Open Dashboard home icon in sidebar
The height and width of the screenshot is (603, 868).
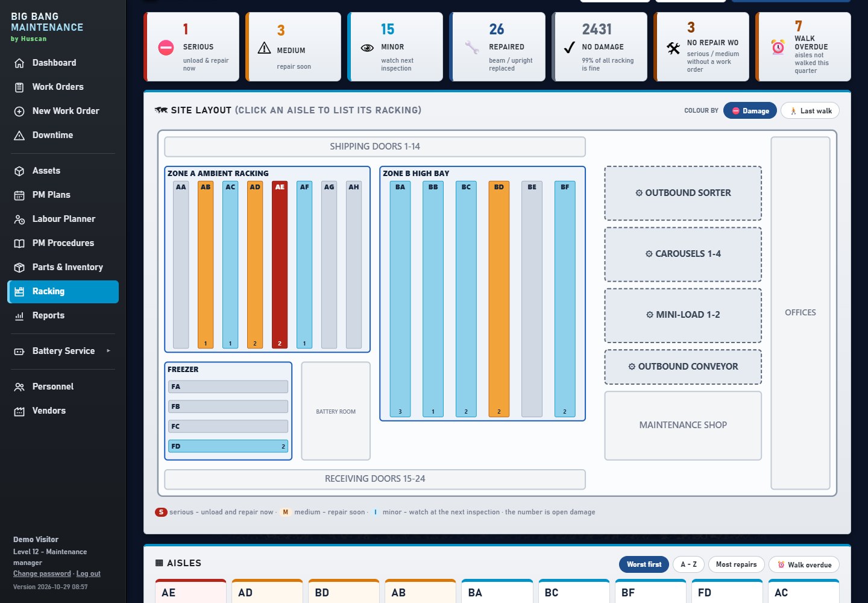(x=19, y=63)
